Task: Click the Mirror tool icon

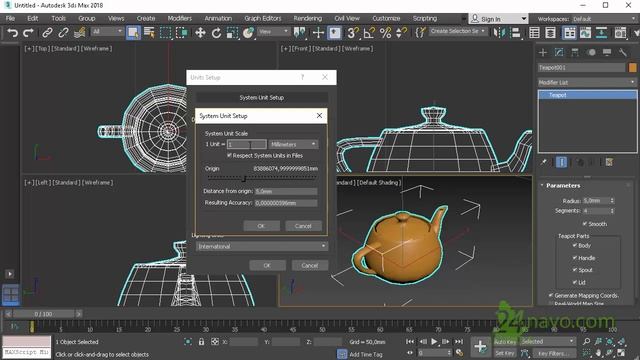Action: pos(499,33)
